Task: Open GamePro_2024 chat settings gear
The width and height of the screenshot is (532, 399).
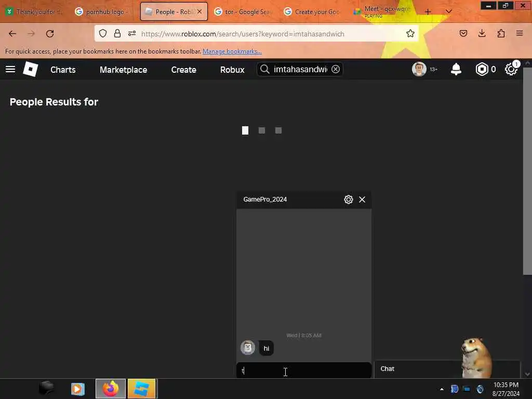Action: pos(349,199)
